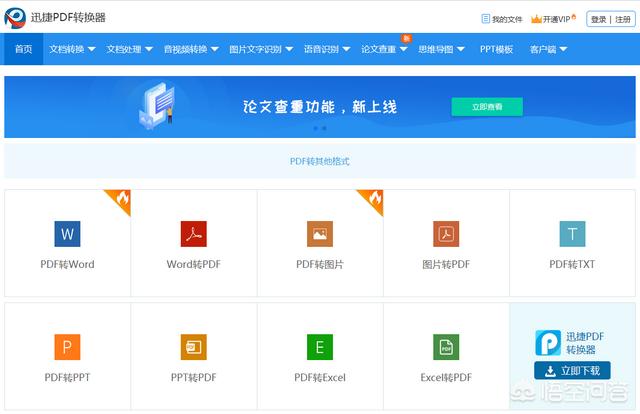Click the banner document illustration
The width and height of the screenshot is (640, 414).
coord(157,106)
